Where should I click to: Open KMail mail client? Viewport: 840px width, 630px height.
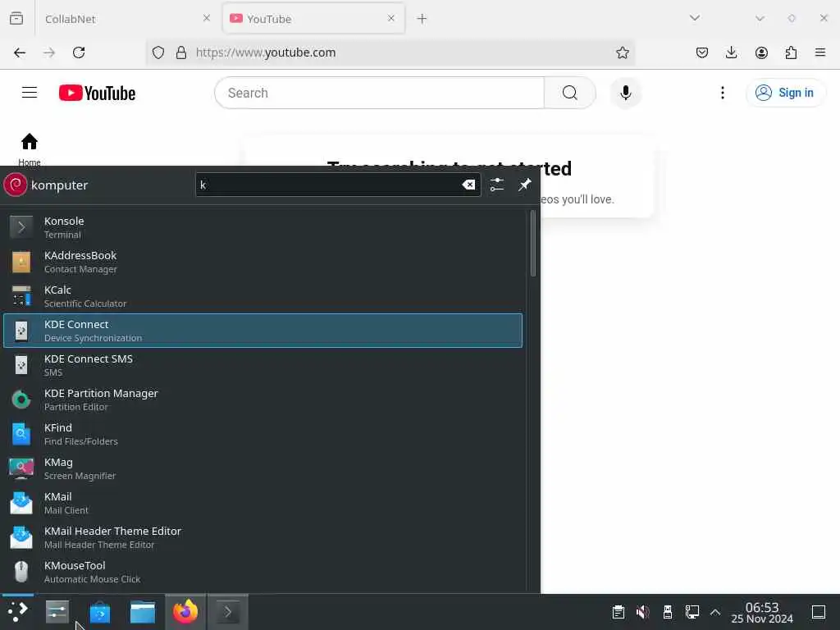[262, 503]
